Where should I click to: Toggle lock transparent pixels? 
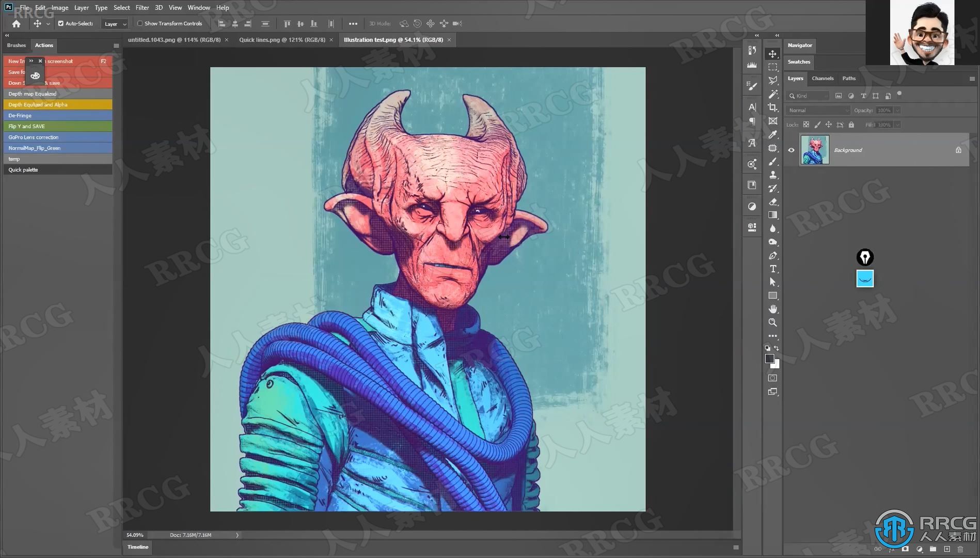[x=806, y=125]
